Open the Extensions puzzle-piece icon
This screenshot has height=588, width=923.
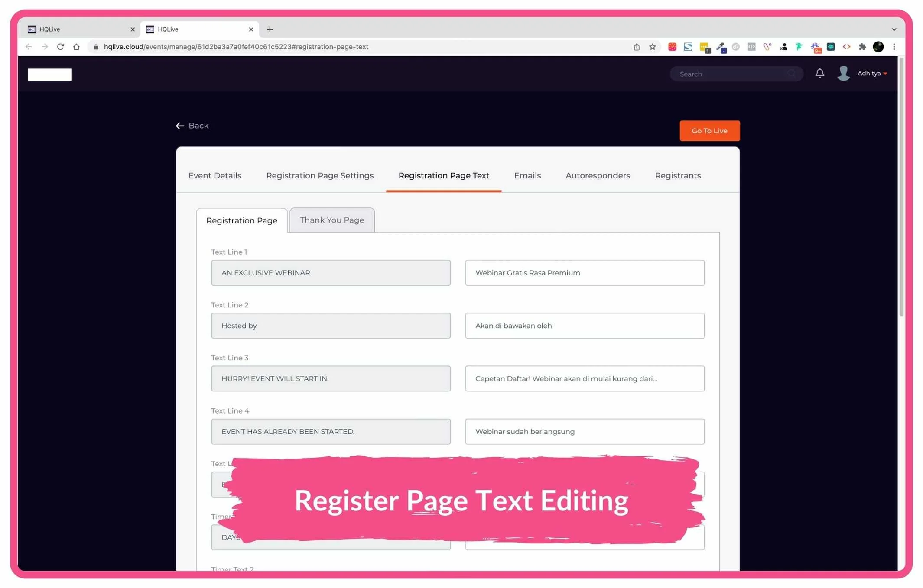pos(862,47)
